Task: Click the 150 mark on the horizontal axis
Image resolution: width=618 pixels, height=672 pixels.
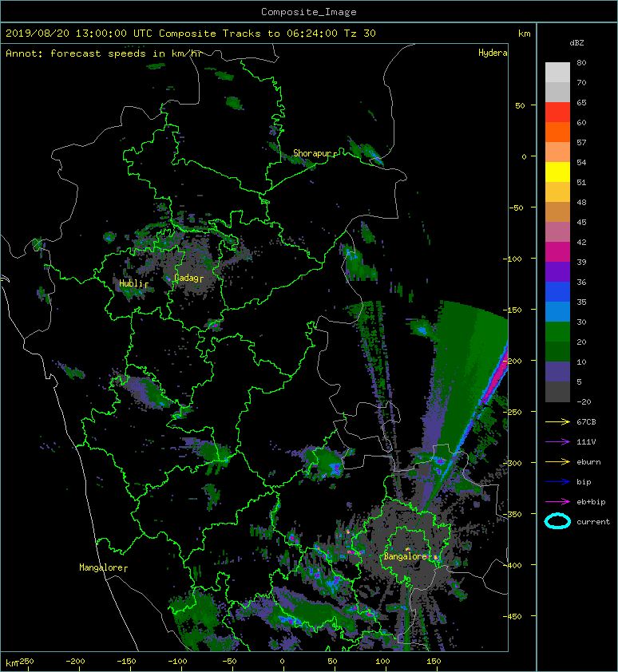Action: [434, 662]
